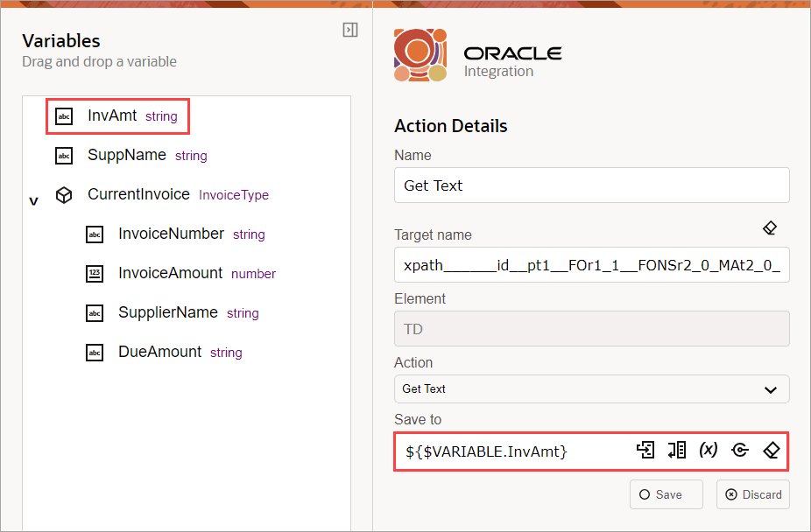Clear Save to field with eraser icon
The image size is (811, 532).
click(x=772, y=450)
